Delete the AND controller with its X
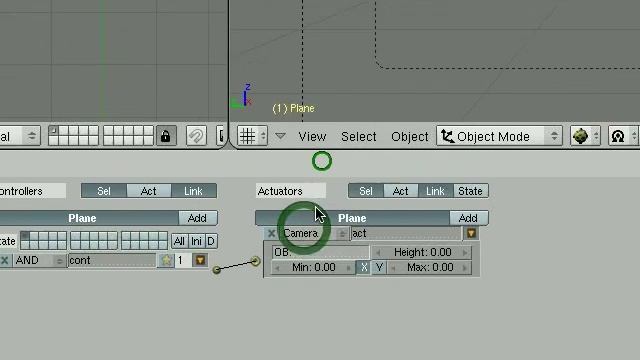This screenshot has height=360, width=640. click(4, 260)
